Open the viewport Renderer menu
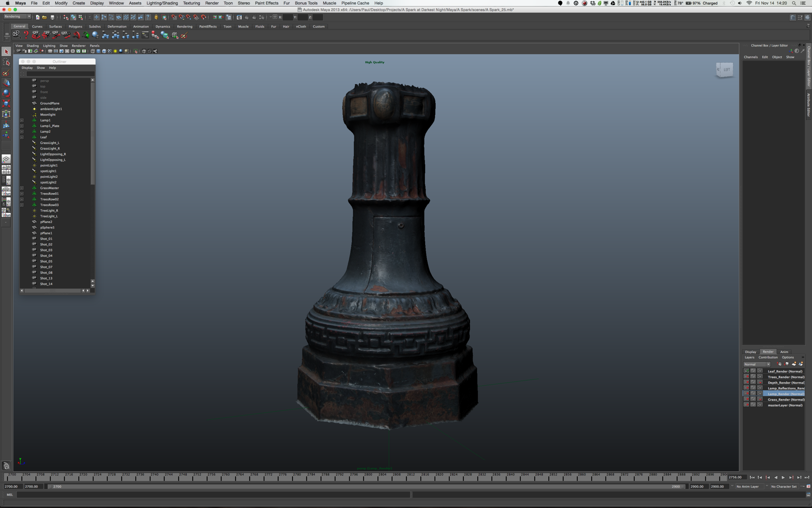 click(79, 46)
